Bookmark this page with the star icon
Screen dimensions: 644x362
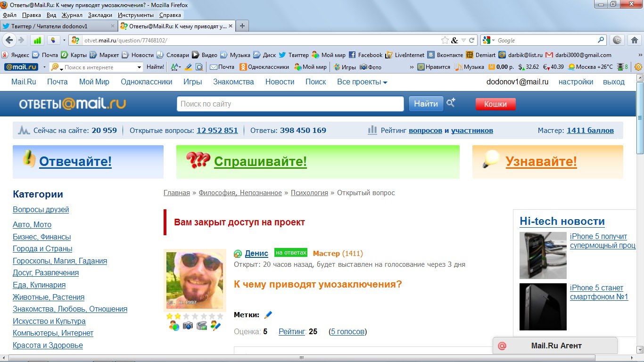pyautogui.click(x=445, y=40)
